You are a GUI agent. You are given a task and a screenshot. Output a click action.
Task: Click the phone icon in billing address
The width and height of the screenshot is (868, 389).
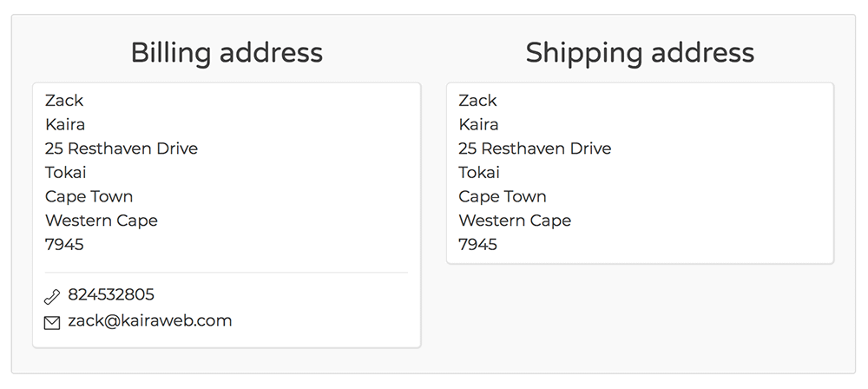52,297
